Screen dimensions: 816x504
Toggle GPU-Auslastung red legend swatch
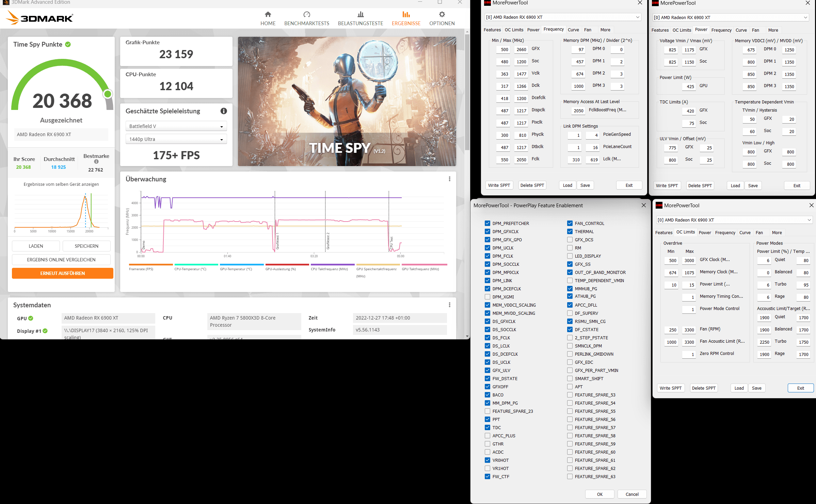287,264
